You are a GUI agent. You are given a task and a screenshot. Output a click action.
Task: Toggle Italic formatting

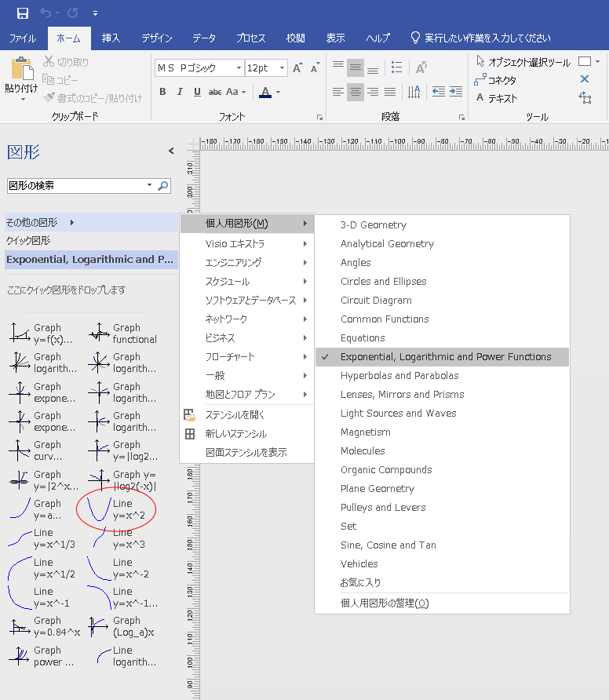[180, 92]
